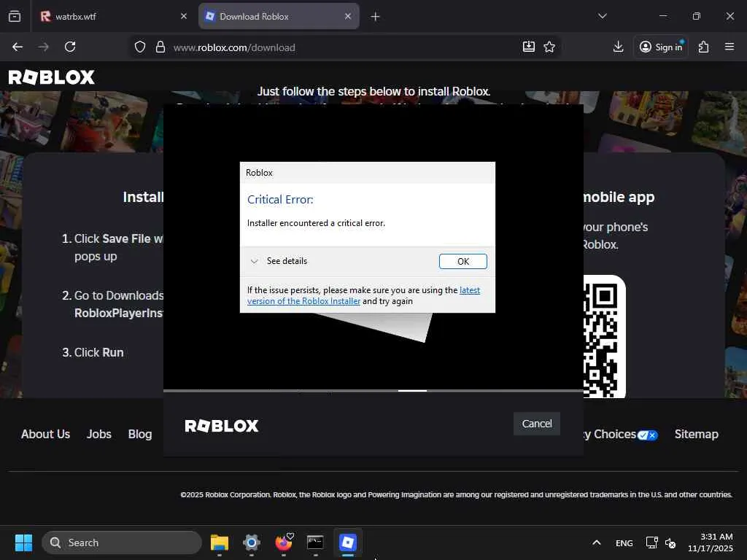This screenshot has width=747, height=560.
Task: Click the "3. Click Run" step text
Action: coord(93,352)
